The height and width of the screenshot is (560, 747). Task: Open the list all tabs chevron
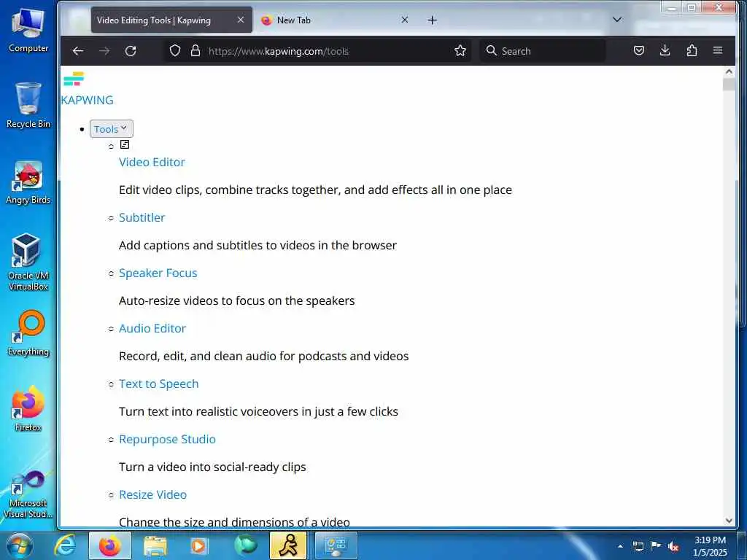[x=617, y=20]
